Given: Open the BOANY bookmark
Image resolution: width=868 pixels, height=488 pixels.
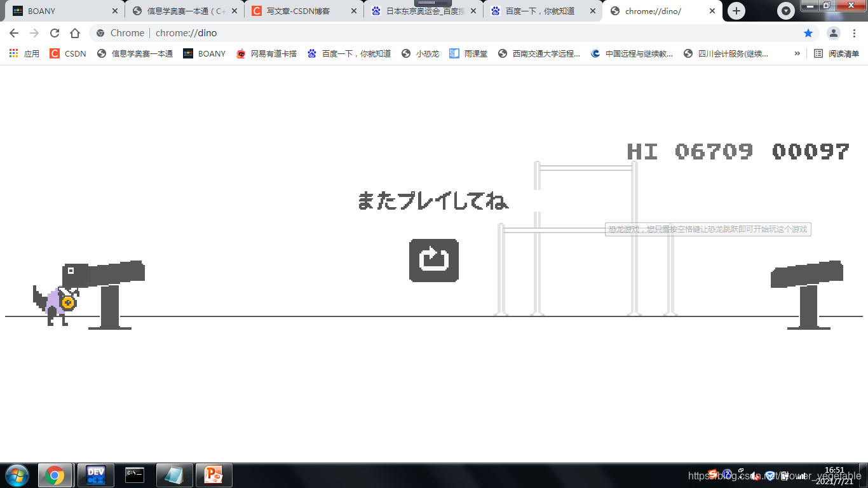Looking at the screenshot, I should [x=205, y=53].
